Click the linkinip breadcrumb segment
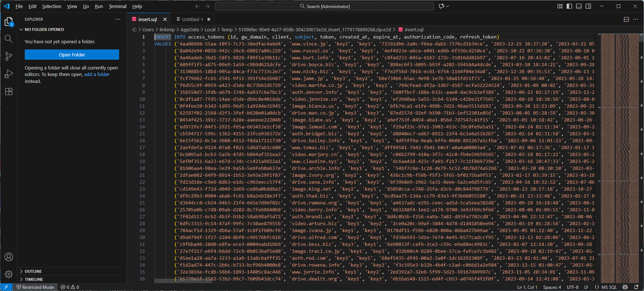Viewport: 644px width, 291px height. click(x=167, y=29)
